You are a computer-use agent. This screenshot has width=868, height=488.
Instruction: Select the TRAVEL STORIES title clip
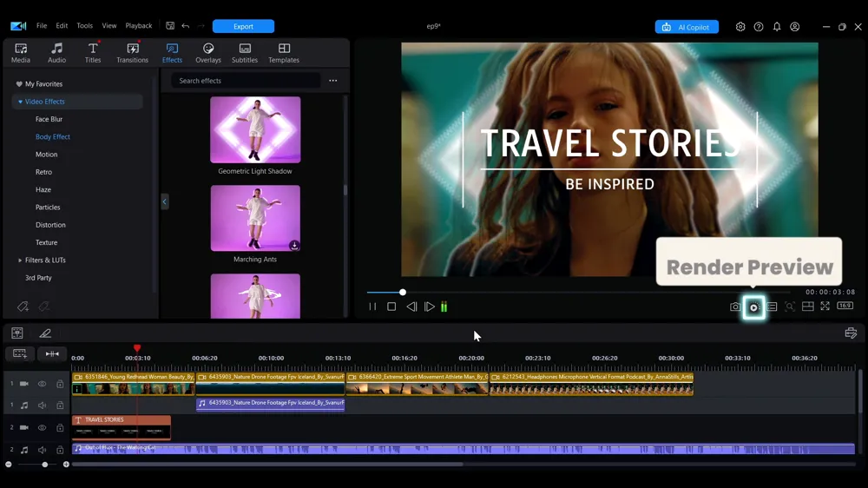tap(122, 427)
